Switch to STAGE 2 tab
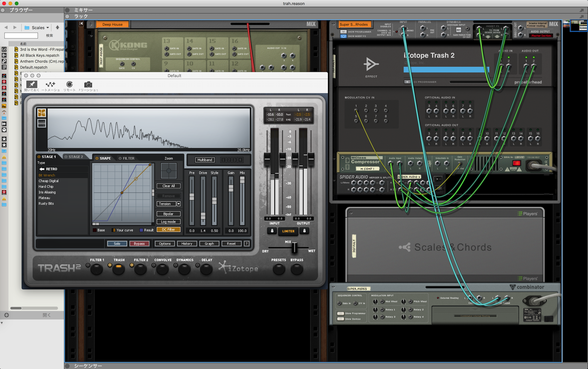Image resolution: width=588 pixels, height=369 pixels. [75, 157]
